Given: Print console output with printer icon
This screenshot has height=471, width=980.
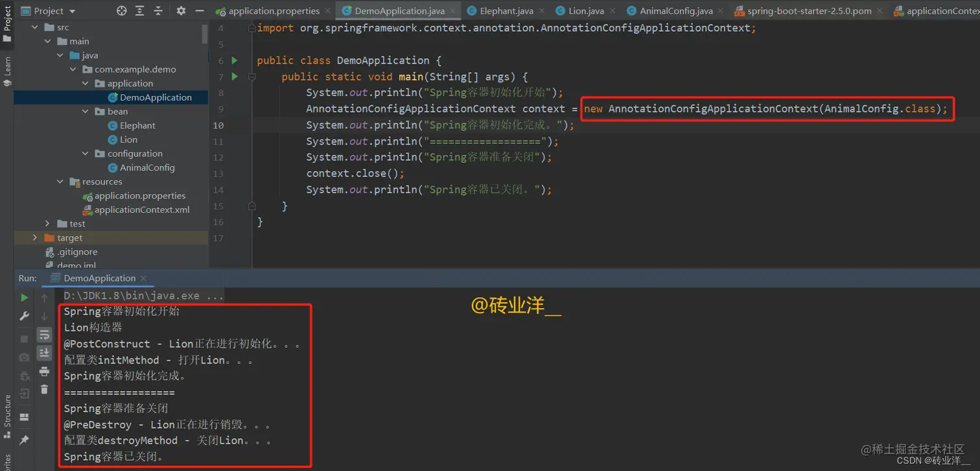Looking at the screenshot, I should point(44,371).
